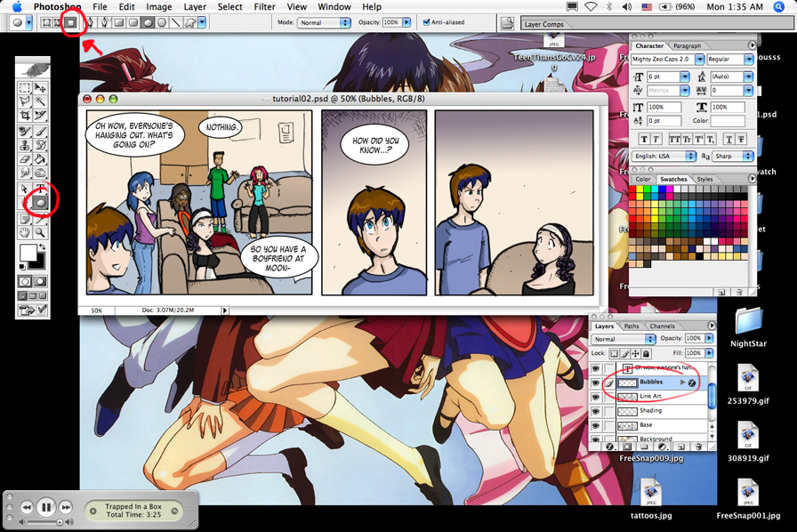Screen dimensions: 797x532
Task: Open the font style Regular dropdown
Action: pos(748,60)
